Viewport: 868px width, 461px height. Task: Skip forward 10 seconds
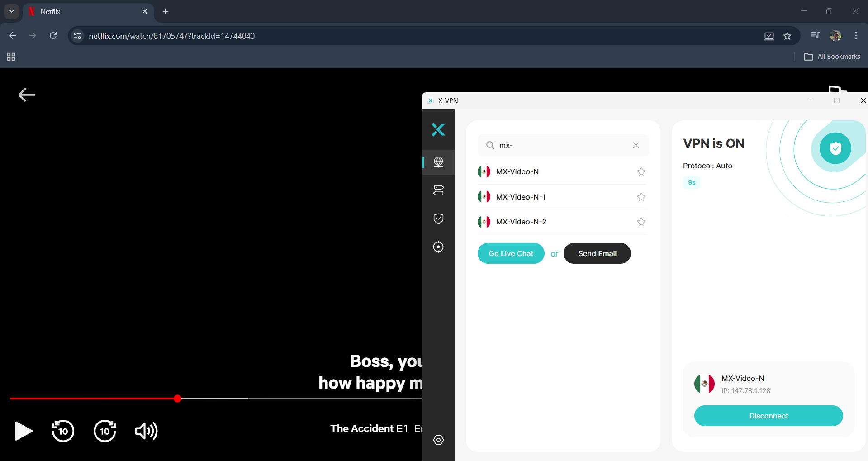click(105, 431)
